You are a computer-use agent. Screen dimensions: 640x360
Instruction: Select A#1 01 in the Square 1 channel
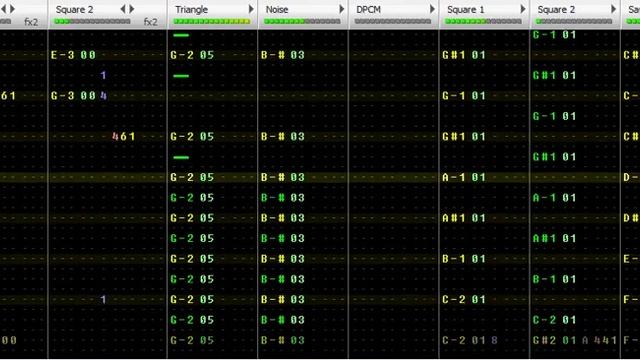pos(464,218)
